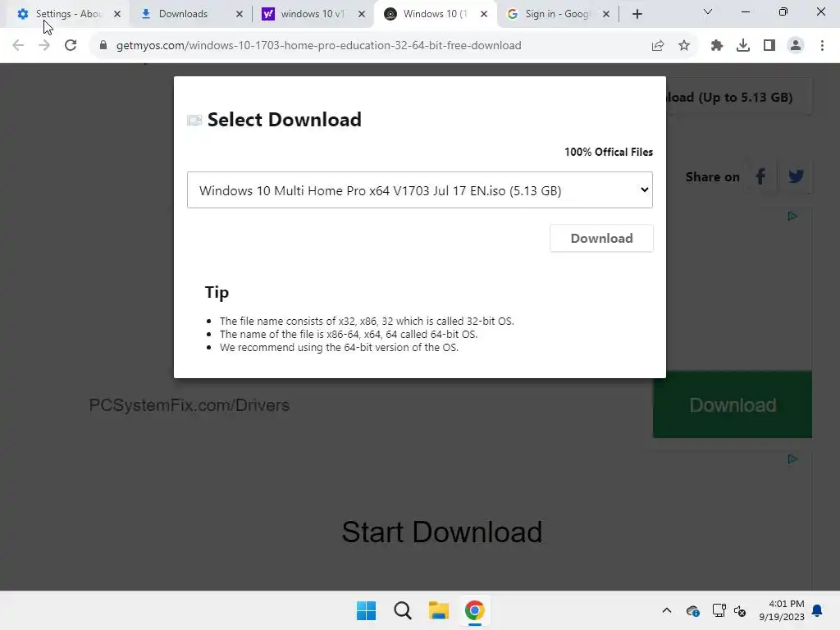Image resolution: width=840 pixels, height=630 pixels.
Task: Click '100% Offical Files' text
Action: click(609, 152)
